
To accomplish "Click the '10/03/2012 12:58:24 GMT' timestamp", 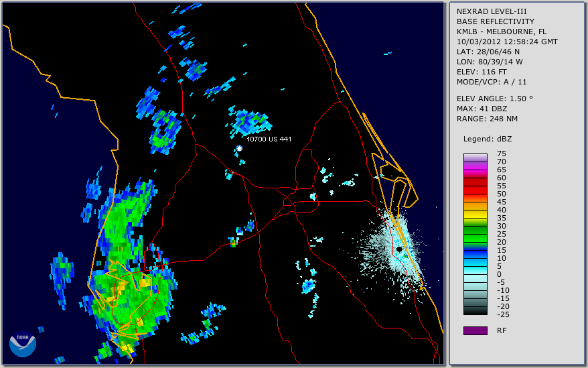I will pos(507,42).
